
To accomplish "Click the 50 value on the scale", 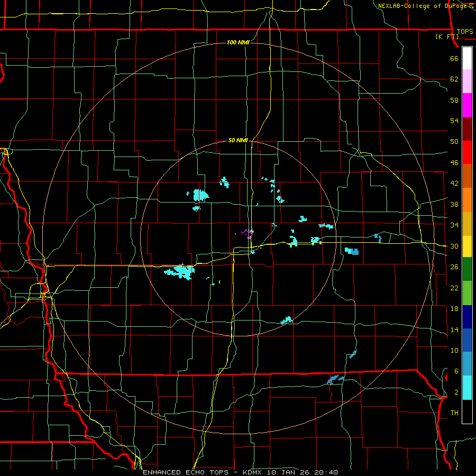I will coord(454,142).
